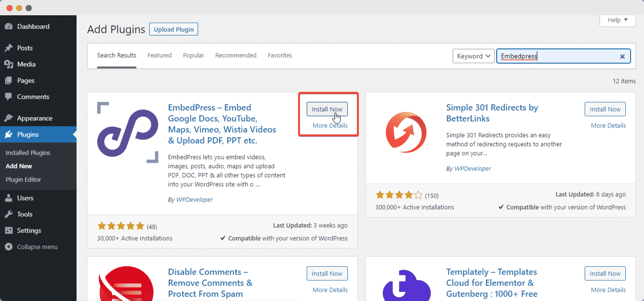
Task: Install the EmbedPress plugin now
Action: point(327,109)
